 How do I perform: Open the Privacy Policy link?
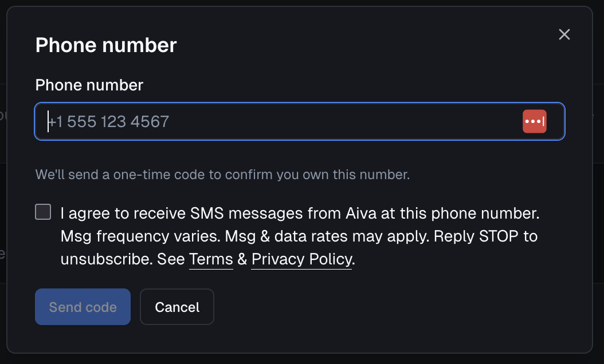click(301, 259)
